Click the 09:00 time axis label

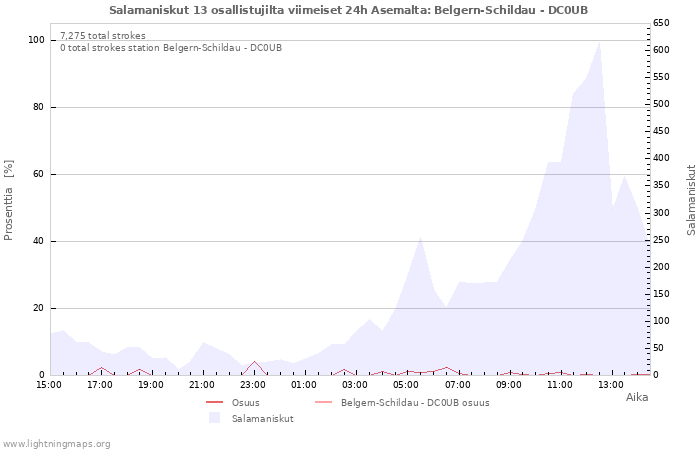(509, 384)
